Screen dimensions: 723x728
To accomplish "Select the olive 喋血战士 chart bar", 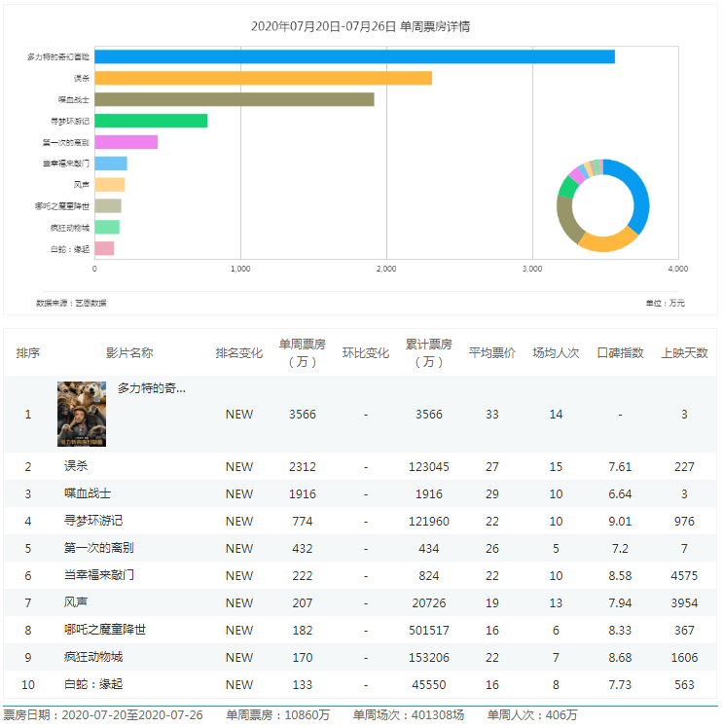I will click(x=234, y=99).
